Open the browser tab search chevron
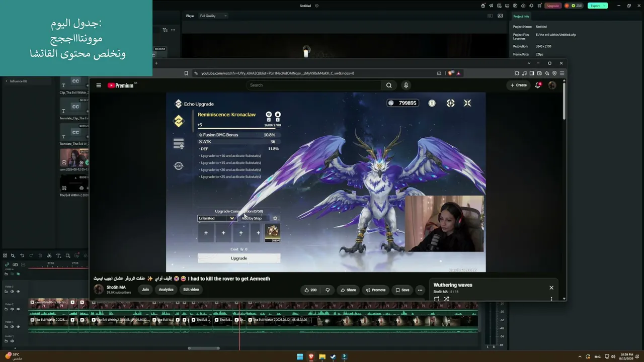The height and width of the screenshot is (362, 644). coord(529,63)
